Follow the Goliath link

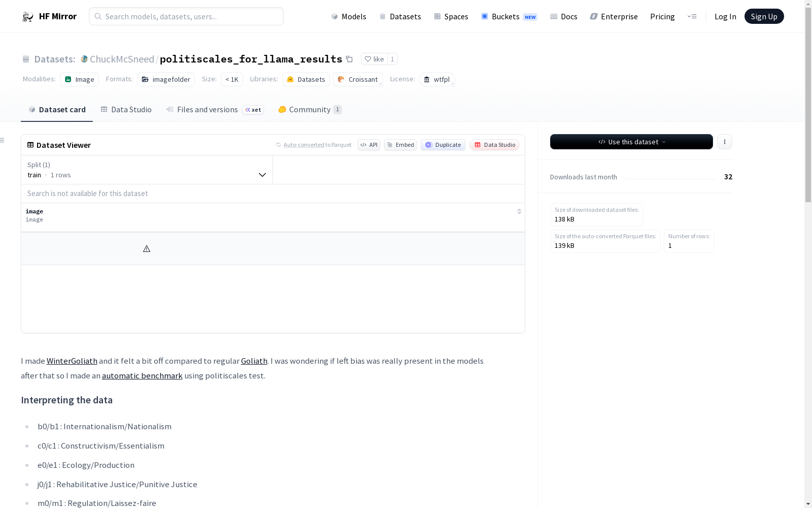(x=254, y=361)
